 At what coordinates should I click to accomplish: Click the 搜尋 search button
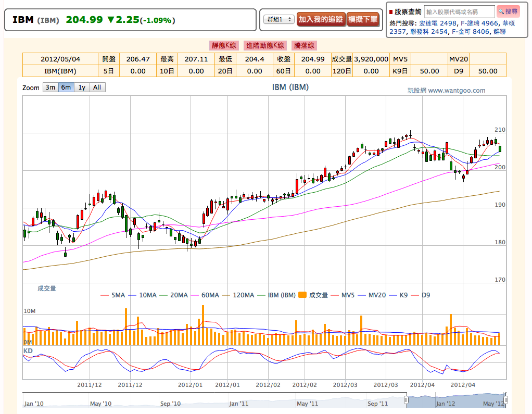pos(508,11)
